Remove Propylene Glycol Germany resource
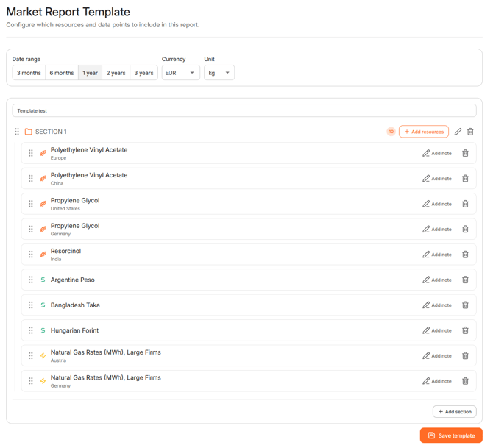 click(465, 229)
